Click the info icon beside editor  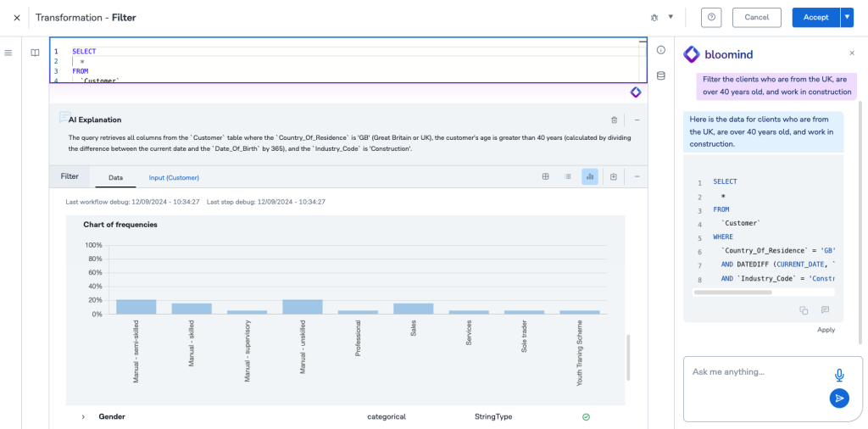pos(661,50)
